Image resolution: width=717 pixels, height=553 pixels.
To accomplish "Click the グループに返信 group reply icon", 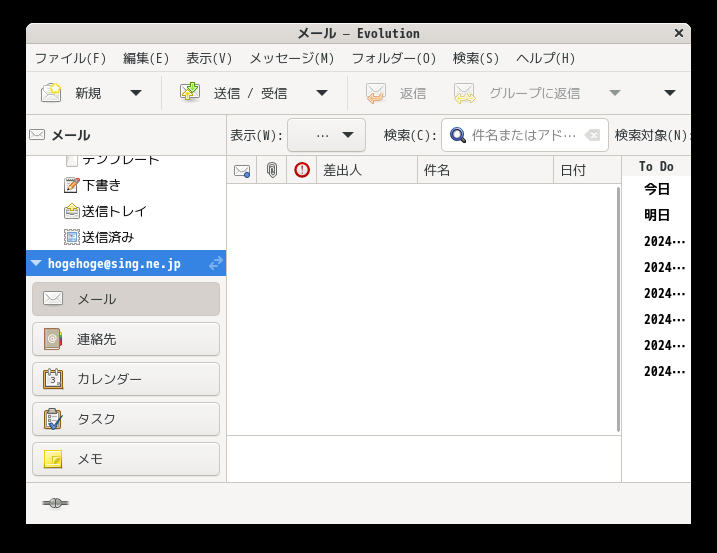I will coord(464,93).
